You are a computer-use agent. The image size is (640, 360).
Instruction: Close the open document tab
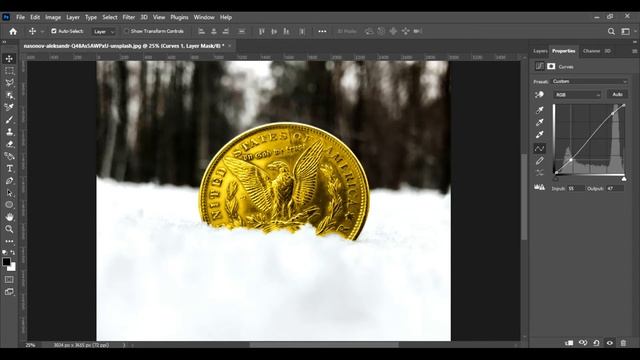(x=230, y=46)
